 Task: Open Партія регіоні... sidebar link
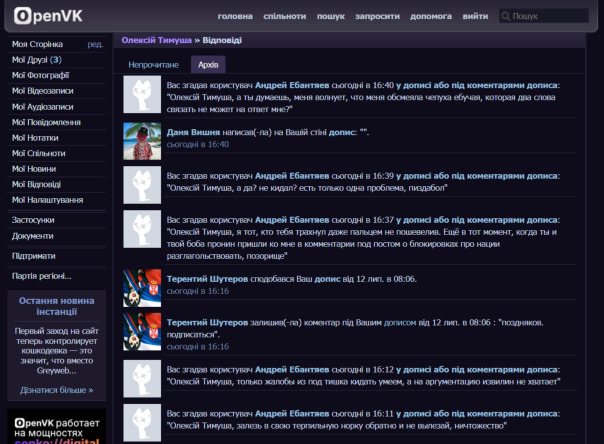42,276
